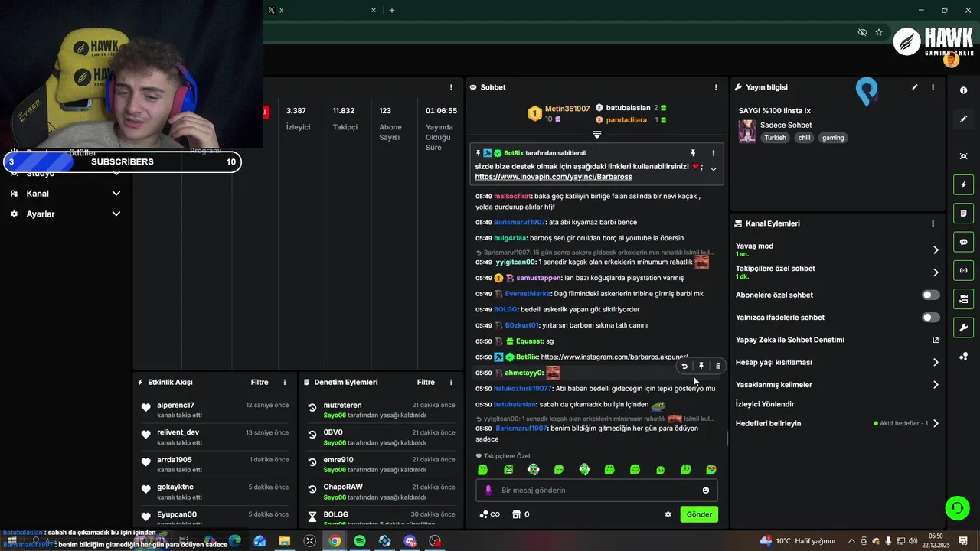Open three-dot menu of the stats panel
This screenshot has width=980, height=551.
click(451, 87)
